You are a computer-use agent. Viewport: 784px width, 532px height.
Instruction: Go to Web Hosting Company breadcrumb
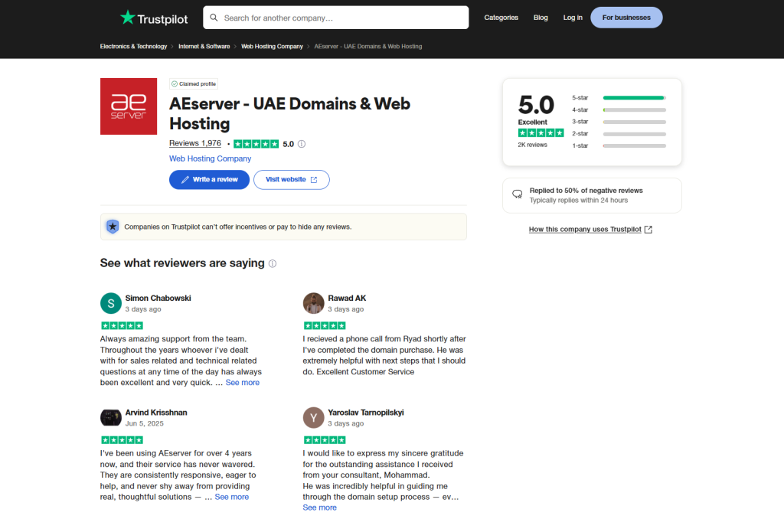pyautogui.click(x=272, y=47)
